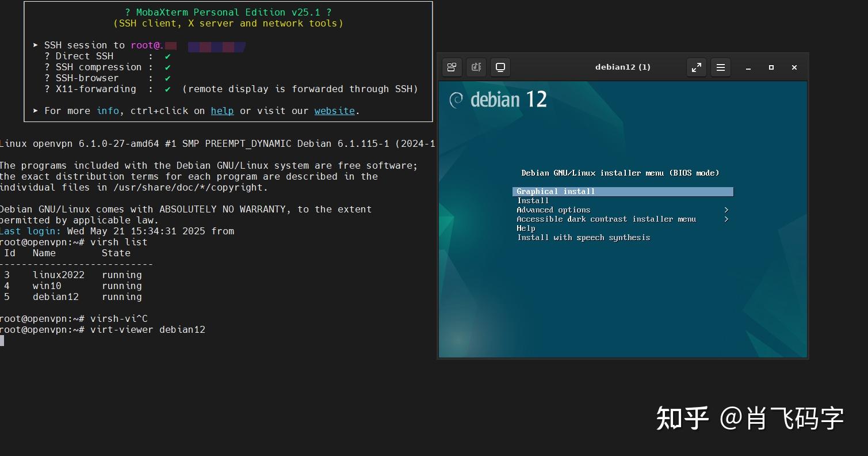
Task: Choose Install with speech synthesis
Action: coord(583,238)
